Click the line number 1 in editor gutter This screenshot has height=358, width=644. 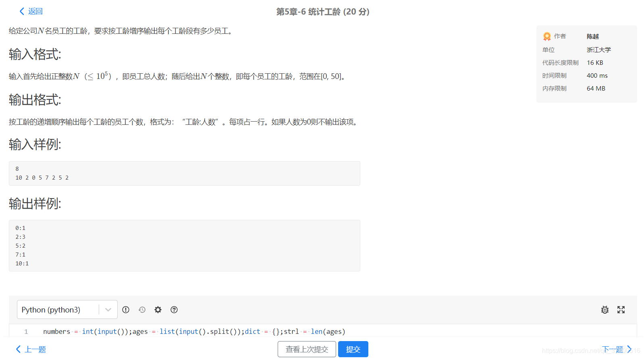point(26,331)
